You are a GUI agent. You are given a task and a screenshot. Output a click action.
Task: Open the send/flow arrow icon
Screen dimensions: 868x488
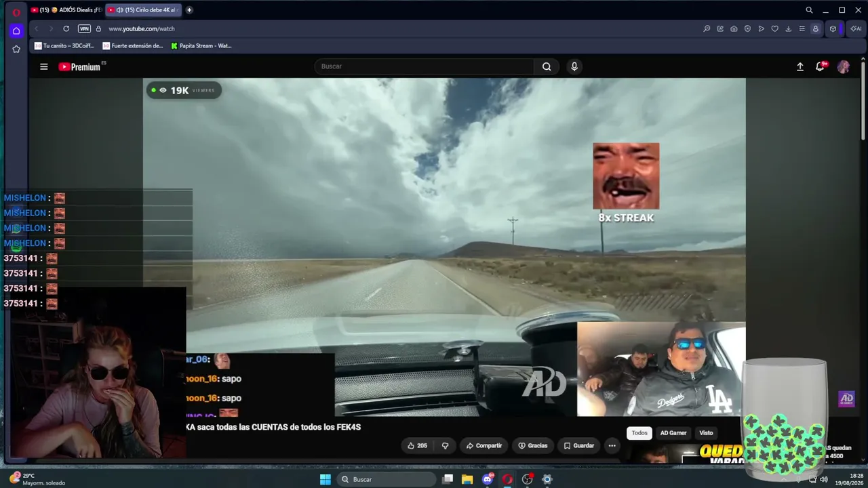pos(761,28)
